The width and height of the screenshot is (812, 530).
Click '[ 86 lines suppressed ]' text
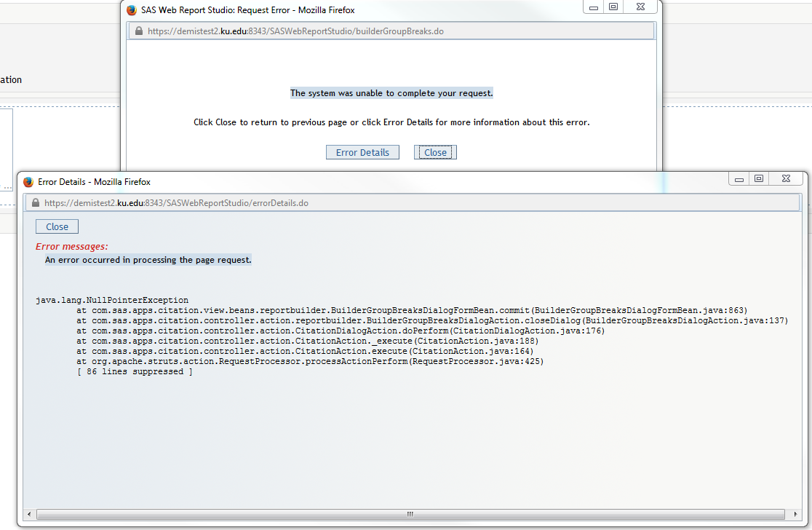click(x=135, y=371)
